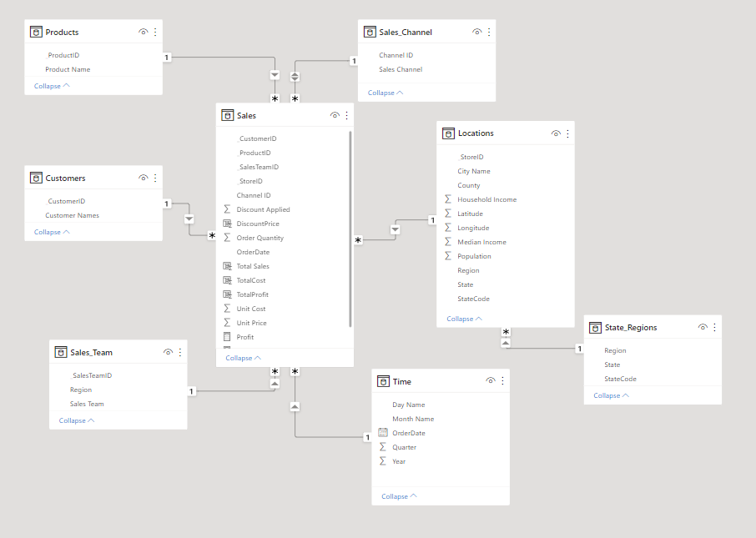Select the Sales Channel field in Sales_Channel

tap(401, 69)
